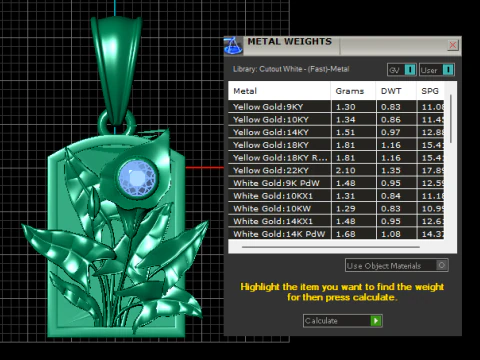This screenshot has width=480, height=360.
Task: Click the Grams column header
Action: point(353,91)
